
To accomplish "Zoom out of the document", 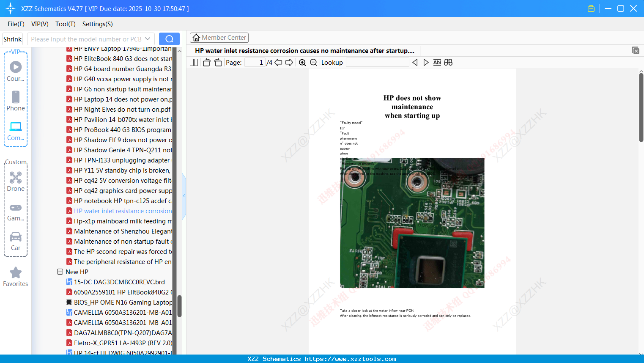I will [314, 63].
